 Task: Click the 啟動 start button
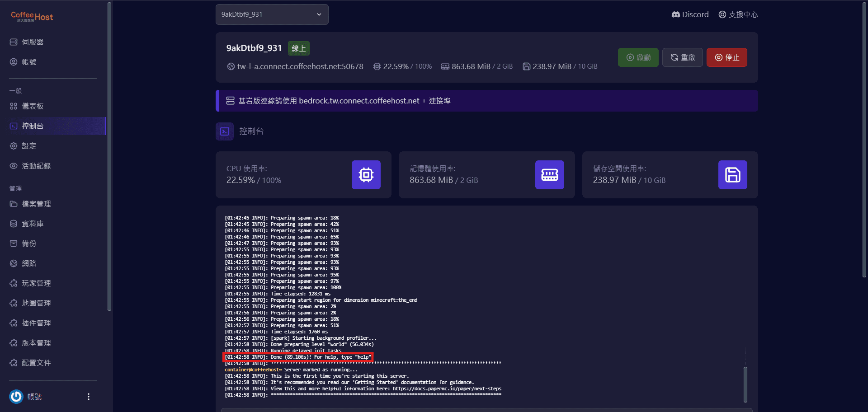[638, 57]
